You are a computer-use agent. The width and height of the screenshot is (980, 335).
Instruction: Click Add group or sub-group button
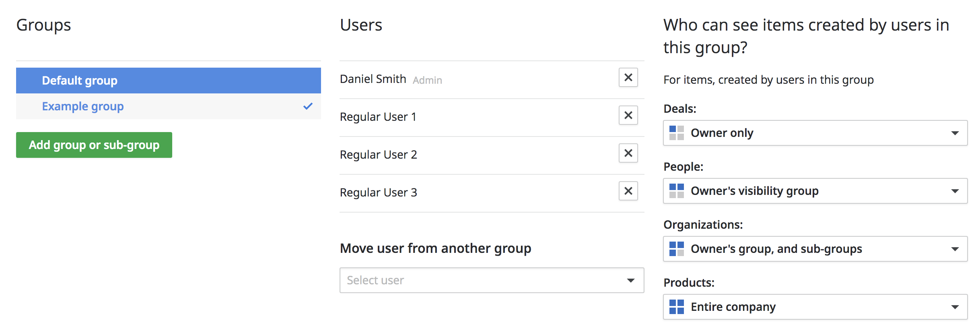[94, 145]
